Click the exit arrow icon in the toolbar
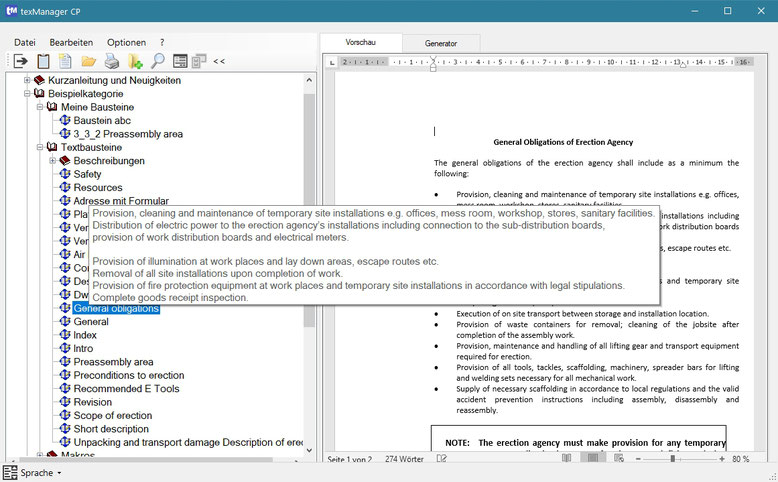Image resolution: width=778 pixels, height=482 pixels. pos(21,61)
